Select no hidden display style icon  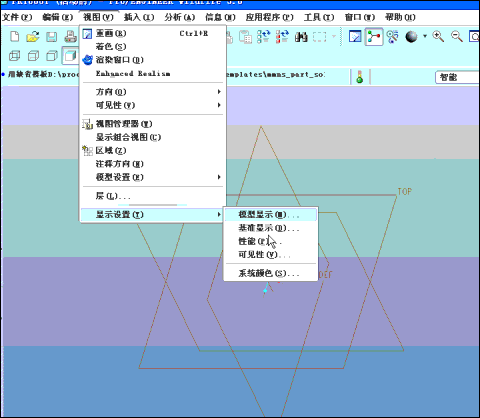tap(52, 55)
